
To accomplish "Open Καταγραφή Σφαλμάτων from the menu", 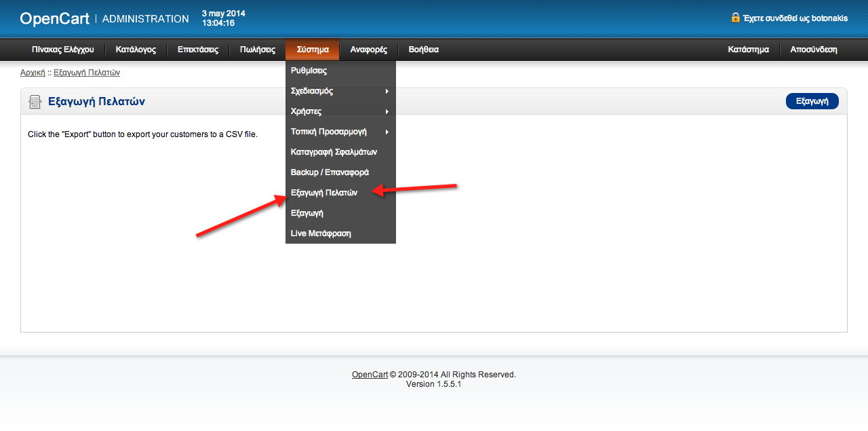I will click(340, 152).
